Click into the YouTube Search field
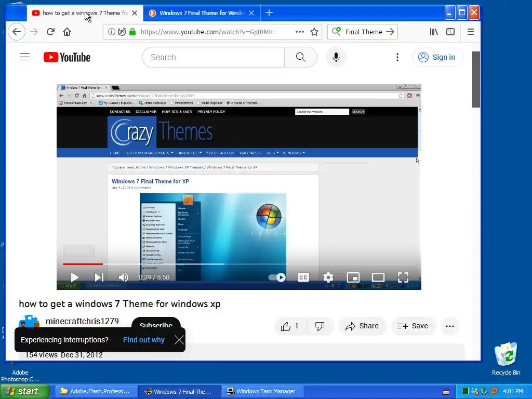The image size is (532, 399). point(213,57)
